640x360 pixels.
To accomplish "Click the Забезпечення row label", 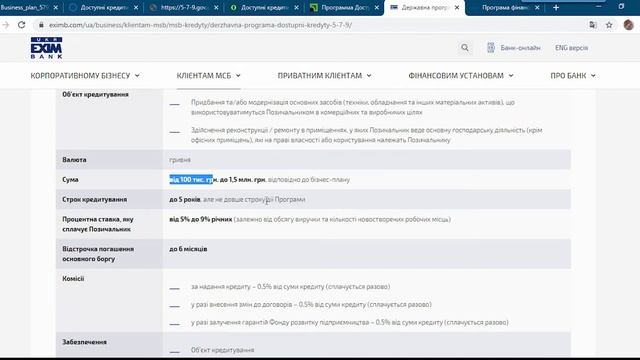I will [x=84, y=342].
